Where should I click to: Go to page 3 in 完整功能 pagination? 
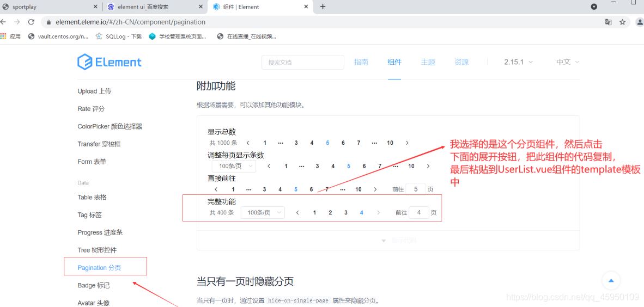coord(346,213)
